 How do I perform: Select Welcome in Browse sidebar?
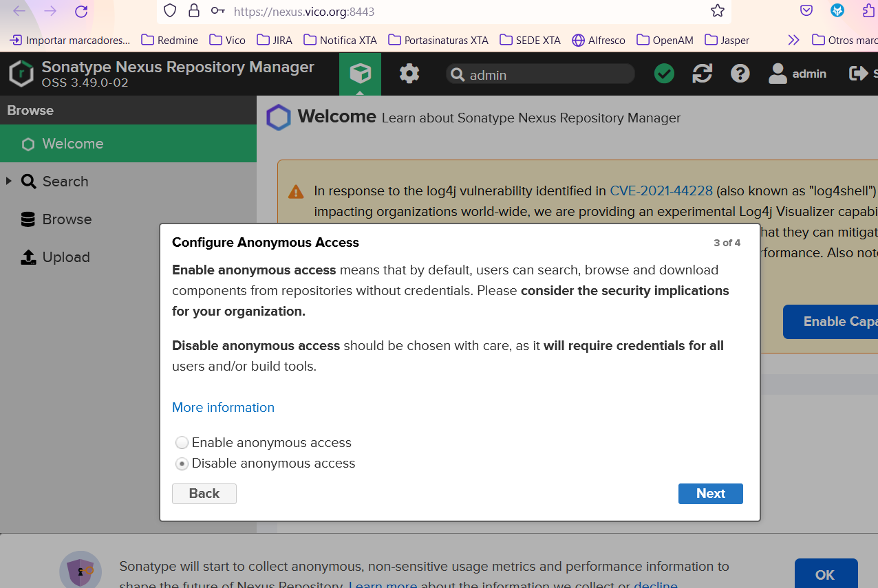[x=128, y=144]
